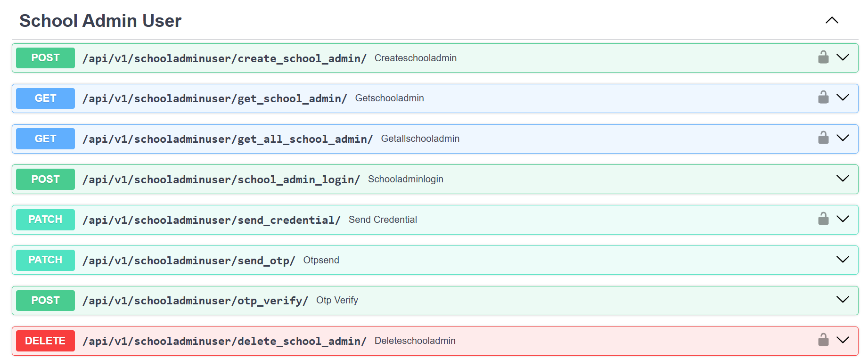Viewport: 868px width, 359px height.
Task: Click the lock icon on send_credential row
Action: pos(823,219)
